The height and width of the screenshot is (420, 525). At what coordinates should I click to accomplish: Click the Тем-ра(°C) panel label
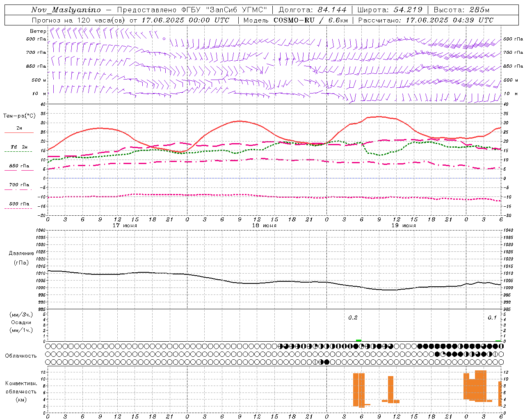(x=19, y=116)
